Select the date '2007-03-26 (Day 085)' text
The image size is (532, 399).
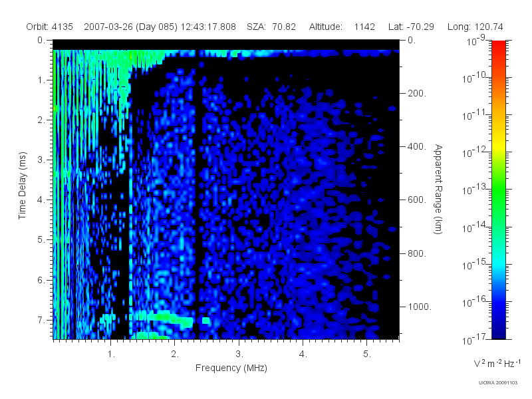coord(130,27)
